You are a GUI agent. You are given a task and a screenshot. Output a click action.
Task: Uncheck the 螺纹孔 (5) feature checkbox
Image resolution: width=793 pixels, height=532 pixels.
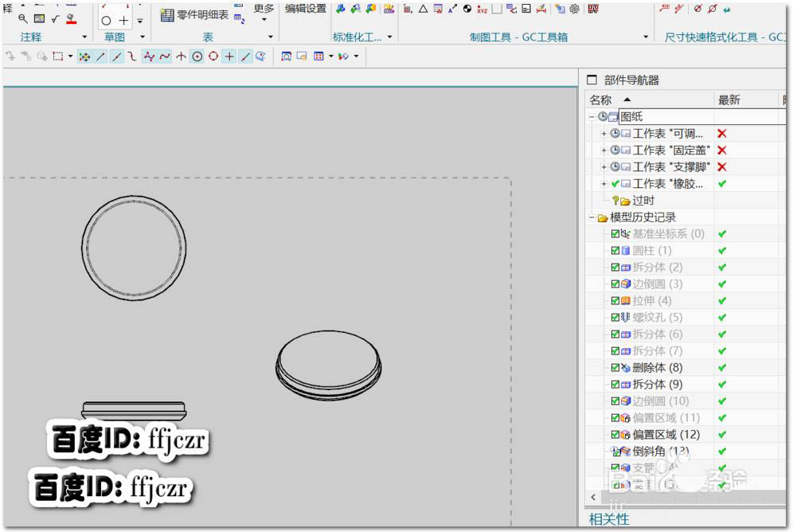615,318
